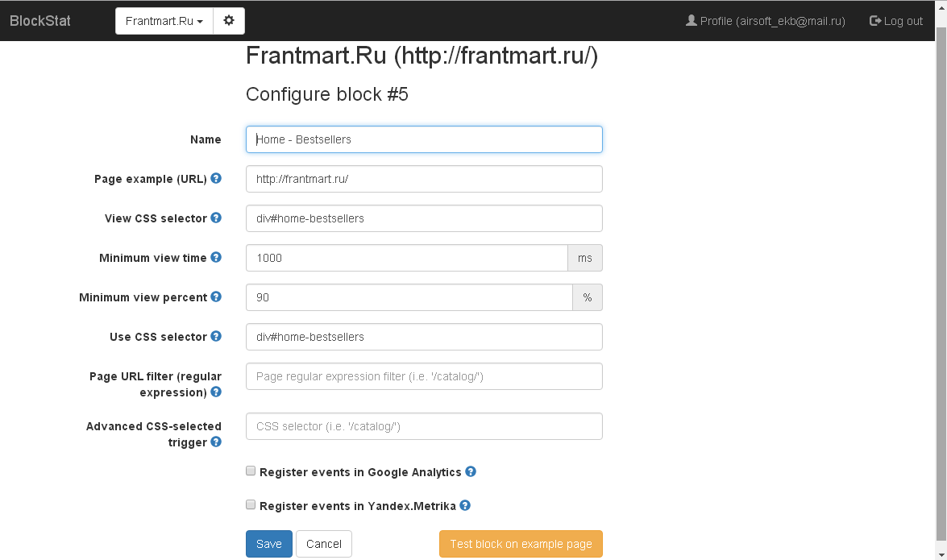Image resolution: width=947 pixels, height=560 pixels.
Task: Click help icon beside Minimum view percent
Action: pyautogui.click(x=216, y=297)
